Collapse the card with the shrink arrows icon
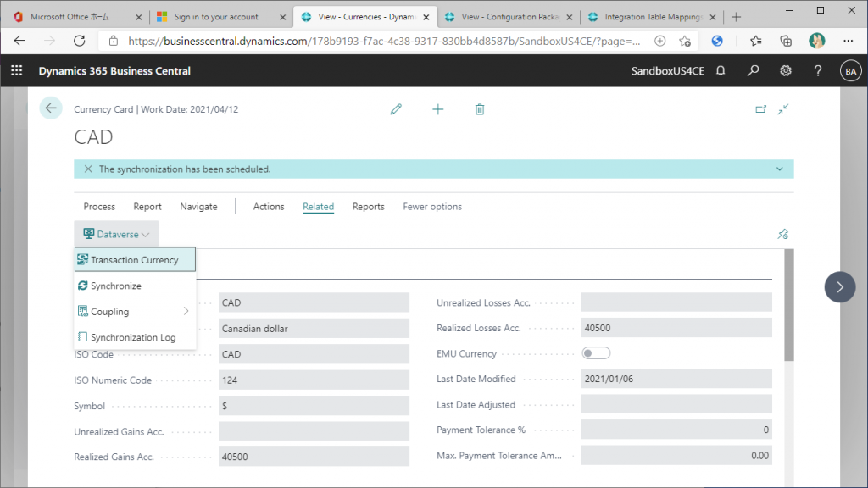The width and height of the screenshot is (868, 488). (782, 109)
